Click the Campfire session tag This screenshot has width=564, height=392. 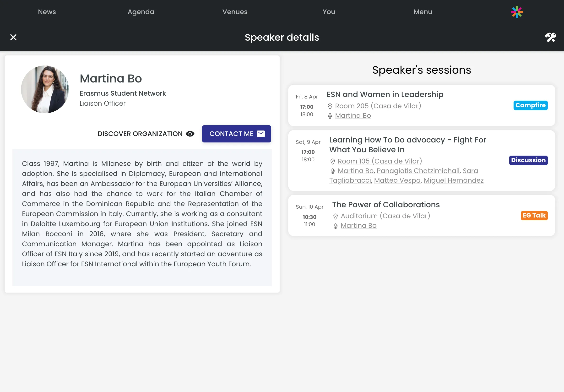(x=530, y=105)
